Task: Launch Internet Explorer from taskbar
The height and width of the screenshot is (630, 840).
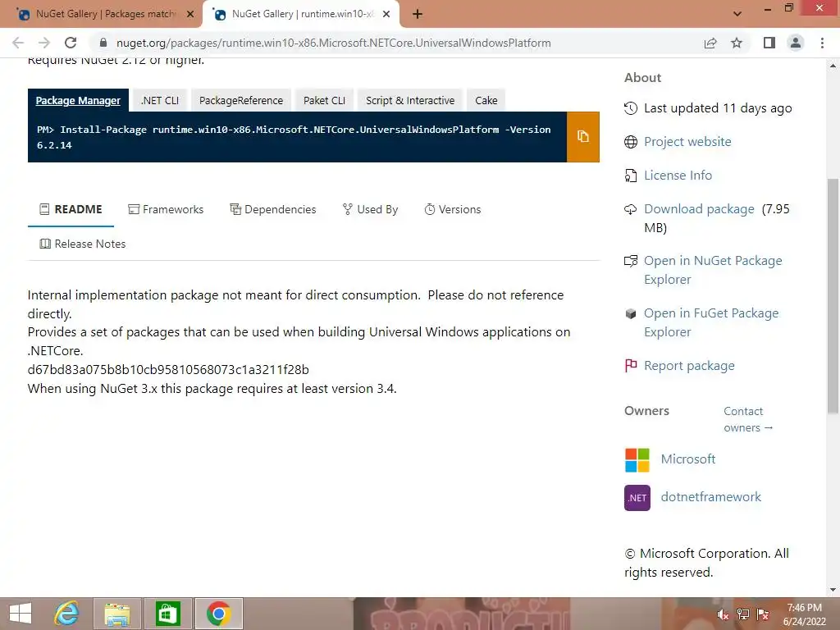Action: (x=66, y=614)
